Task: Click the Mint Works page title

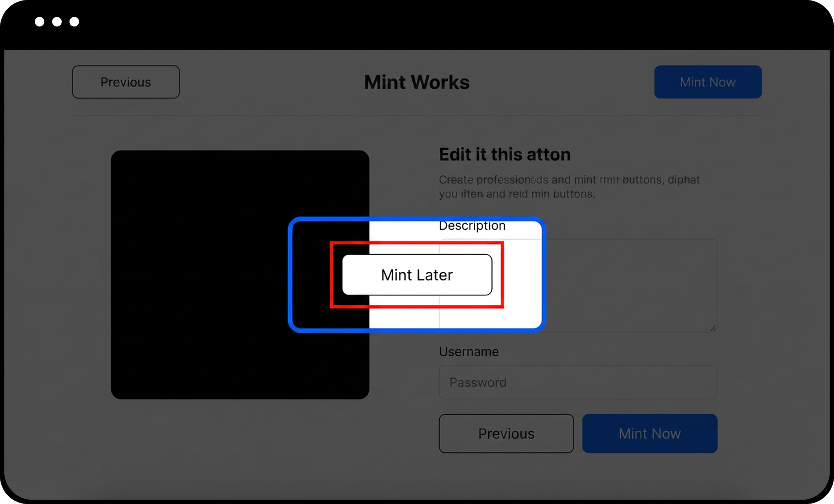Action: coord(417,82)
